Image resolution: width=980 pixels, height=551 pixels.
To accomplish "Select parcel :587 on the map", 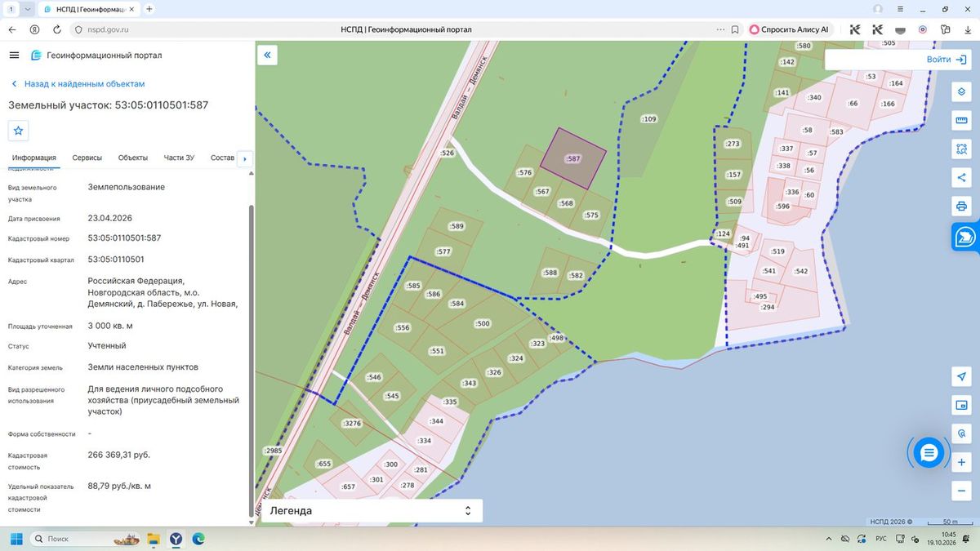I will click(x=573, y=158).
